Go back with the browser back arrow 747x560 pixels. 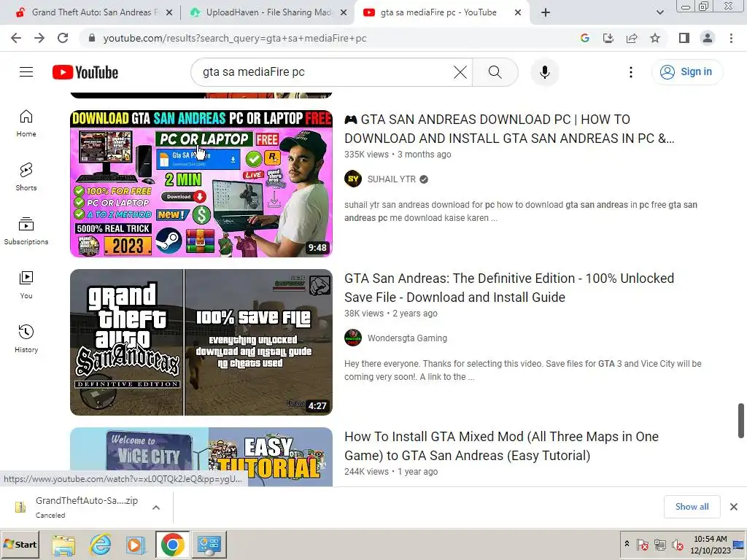click(x=16, y=38)
